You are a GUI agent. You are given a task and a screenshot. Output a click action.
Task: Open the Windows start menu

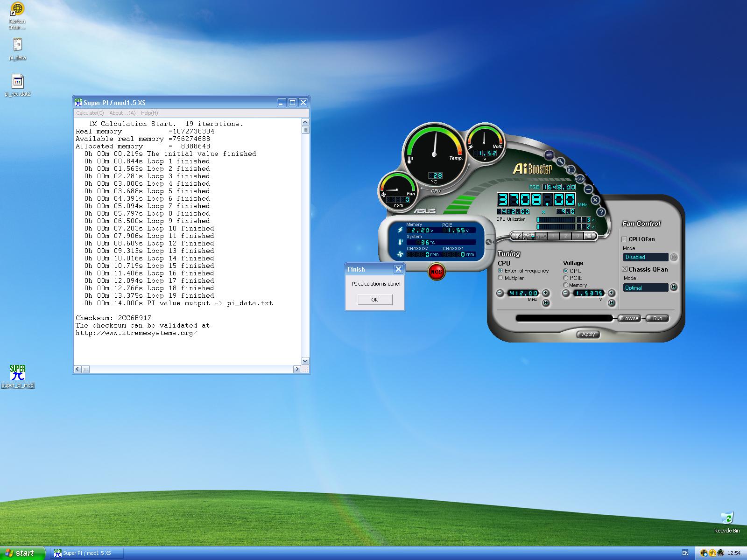click(x=22, y=553)
